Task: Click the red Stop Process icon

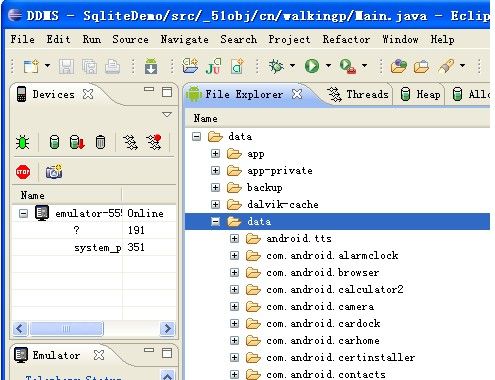Action: 23,172
